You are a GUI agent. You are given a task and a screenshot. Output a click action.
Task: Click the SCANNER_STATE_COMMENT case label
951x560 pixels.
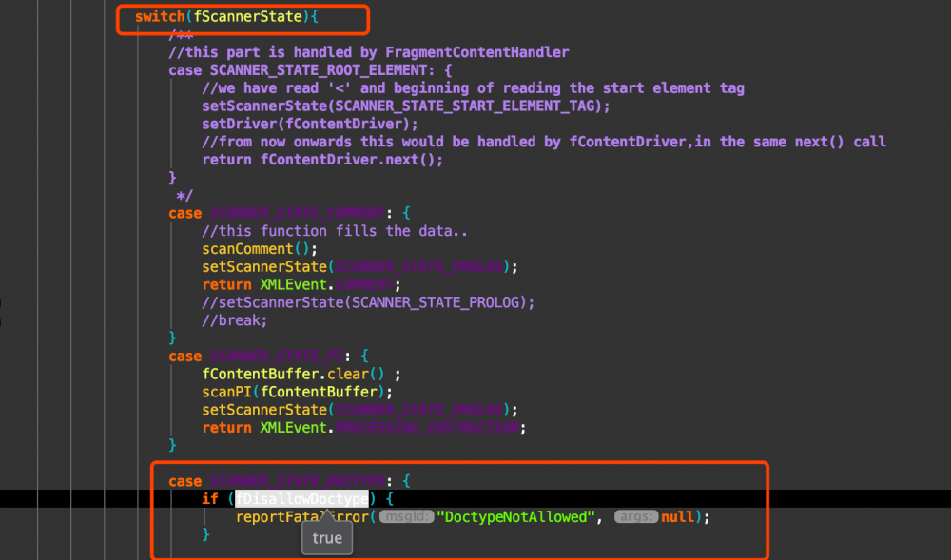298,213
